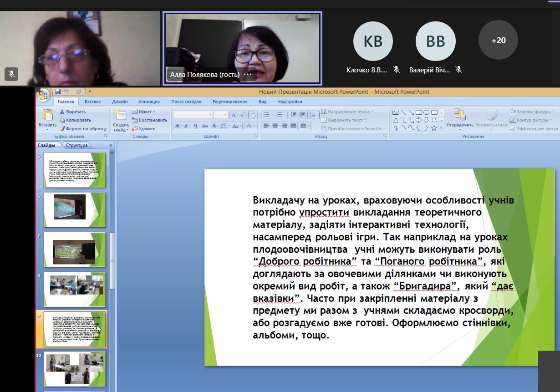This screenshot has height=392, width=560.
Task: Click the Paste (Вставить) clipboard icon
Action: click(47, 115)
